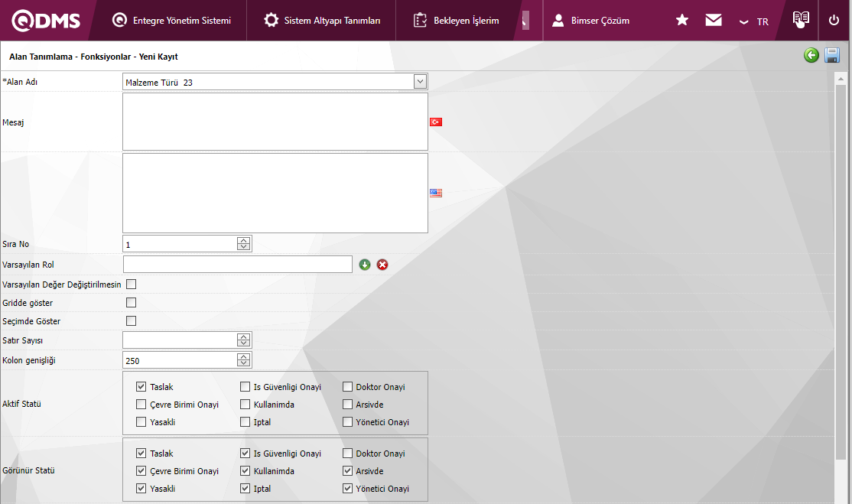The height and width of the screenshot is (504, 852).
Task: Click the Sıra No input field
Action: click(x=180, y=244)
